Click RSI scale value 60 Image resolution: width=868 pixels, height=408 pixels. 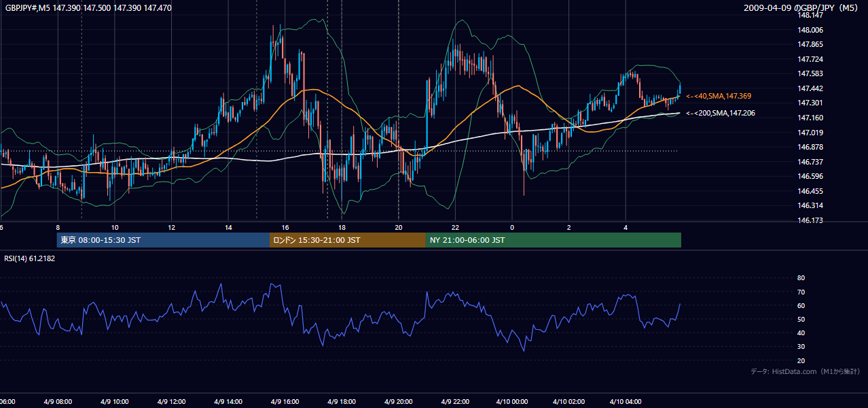coord(801,305)
